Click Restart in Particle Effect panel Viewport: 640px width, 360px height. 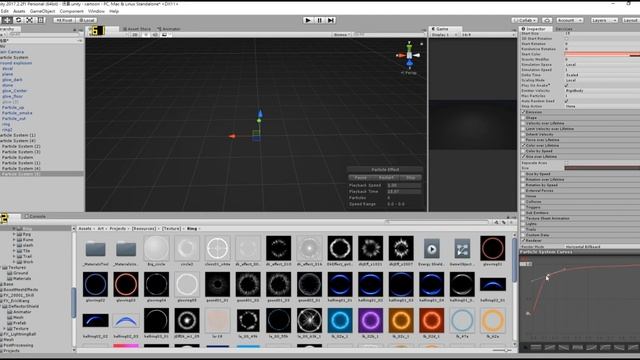point(386,178)
